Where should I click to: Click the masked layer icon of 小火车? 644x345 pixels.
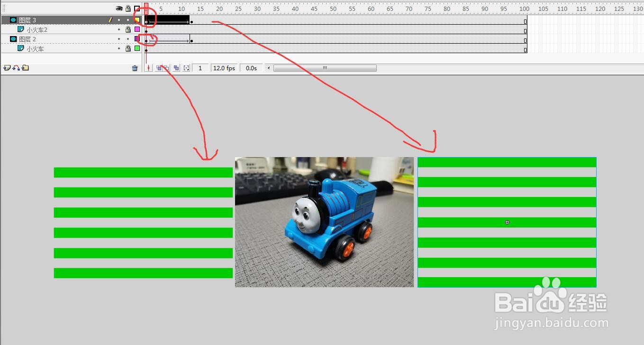point(21,48)
